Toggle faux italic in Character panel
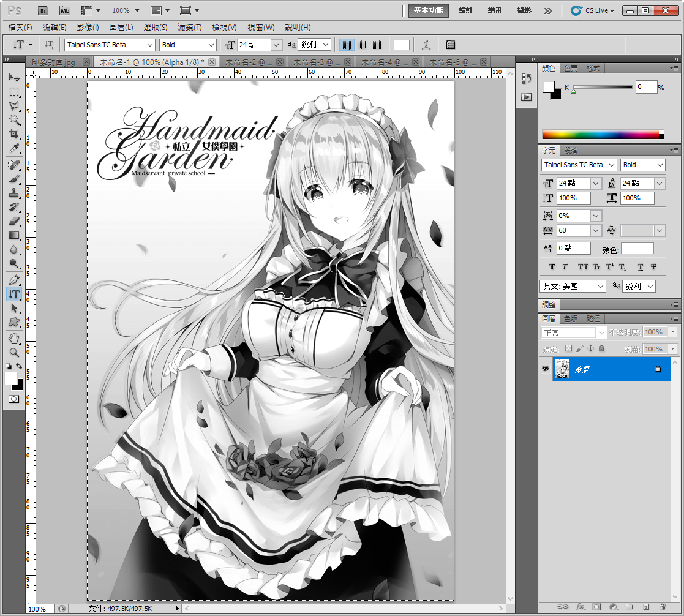The image size is (684, 616). point(565,267)
